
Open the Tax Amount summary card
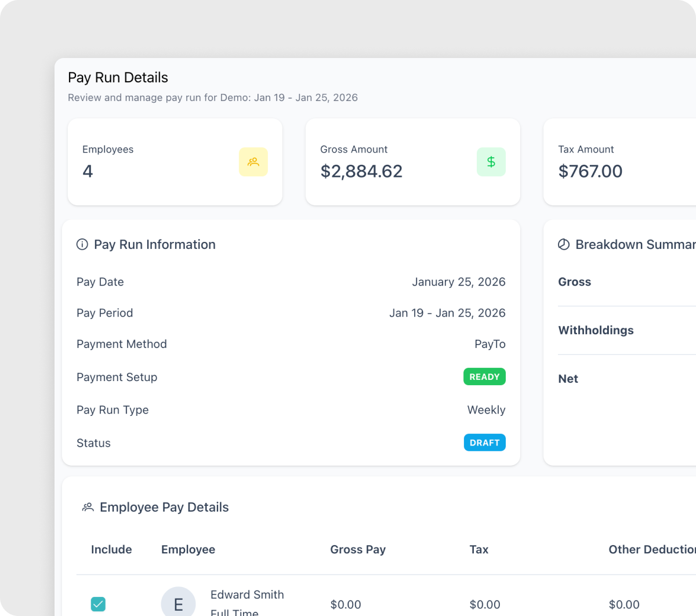pyautogui.click(x=619, y=162)
